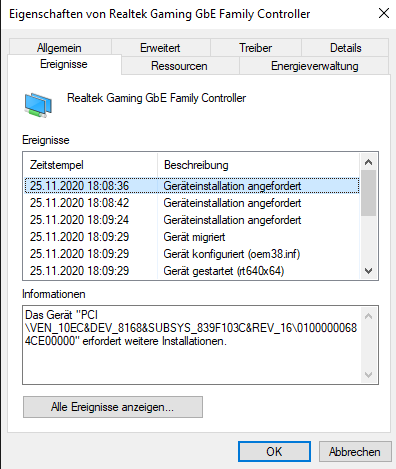The image size is (396, 469).
Task: Select the 18:08:42 Geräteinstallation angefordert event
Action: 192,203
